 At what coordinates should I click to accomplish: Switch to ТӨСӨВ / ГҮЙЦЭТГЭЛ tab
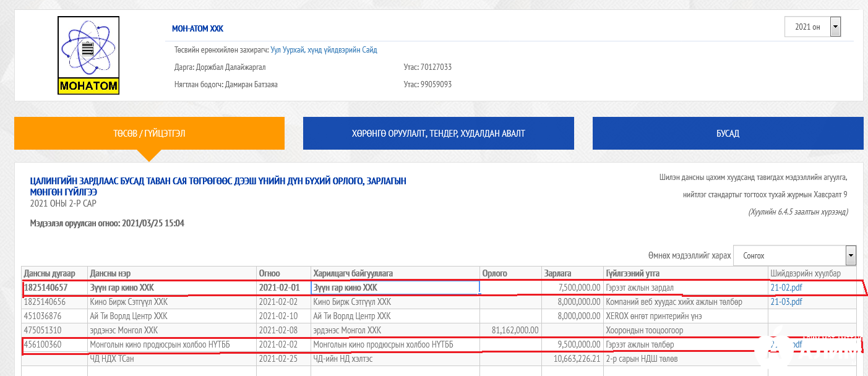pos(149,133)
